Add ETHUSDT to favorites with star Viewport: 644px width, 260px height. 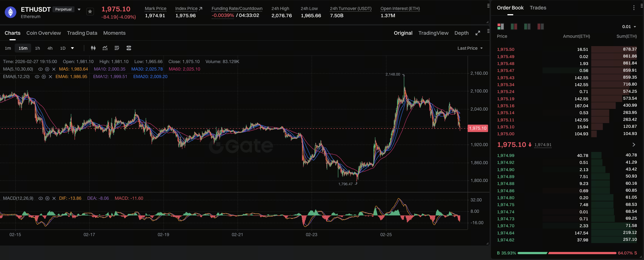coord(90,11)
